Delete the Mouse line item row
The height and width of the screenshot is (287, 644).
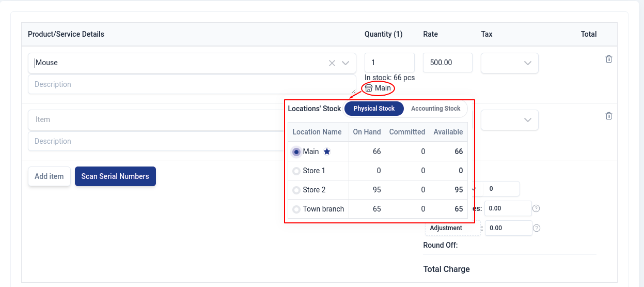tap(608, 59)
